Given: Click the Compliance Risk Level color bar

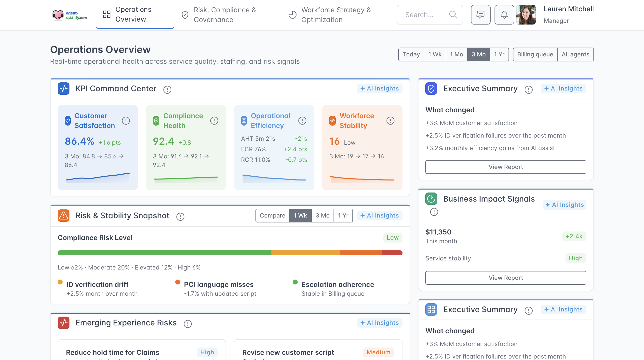Looking at the screenshot, I should pyautogui.click(x=230, y=253).
